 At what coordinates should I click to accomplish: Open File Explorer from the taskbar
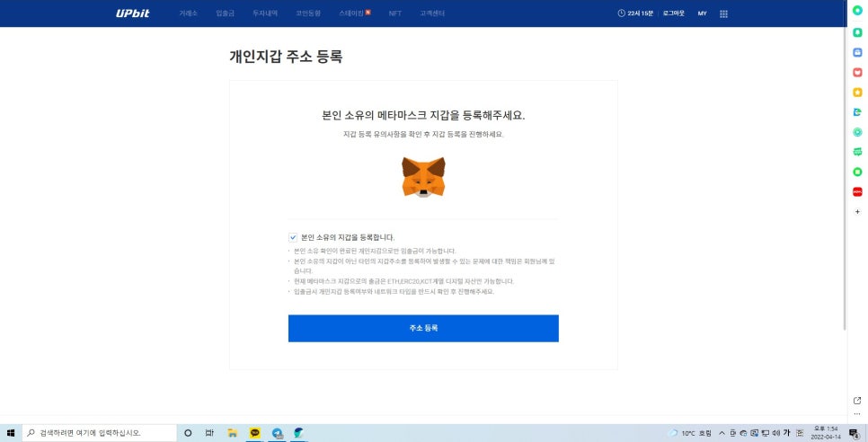233,433
